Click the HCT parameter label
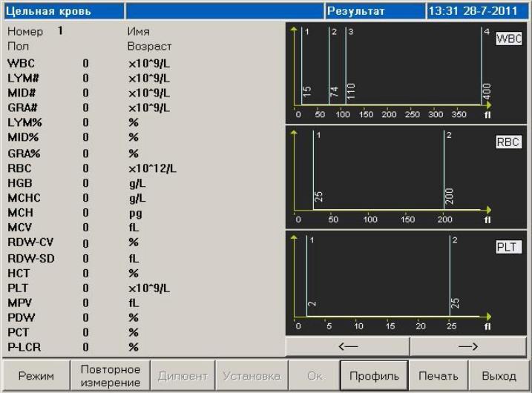The height and width of the screenshot is (393, 532). (19, 274)
